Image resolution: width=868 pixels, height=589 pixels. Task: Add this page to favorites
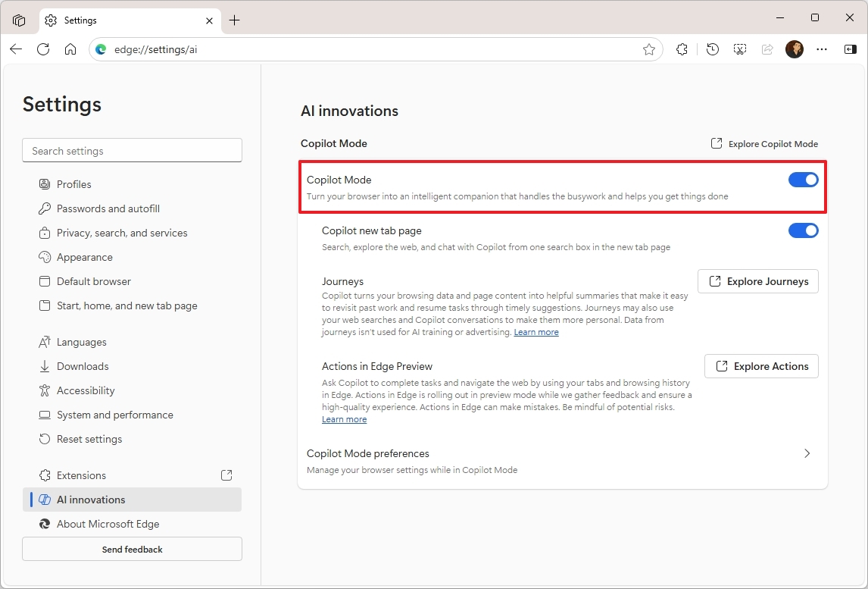click(649, 49)
